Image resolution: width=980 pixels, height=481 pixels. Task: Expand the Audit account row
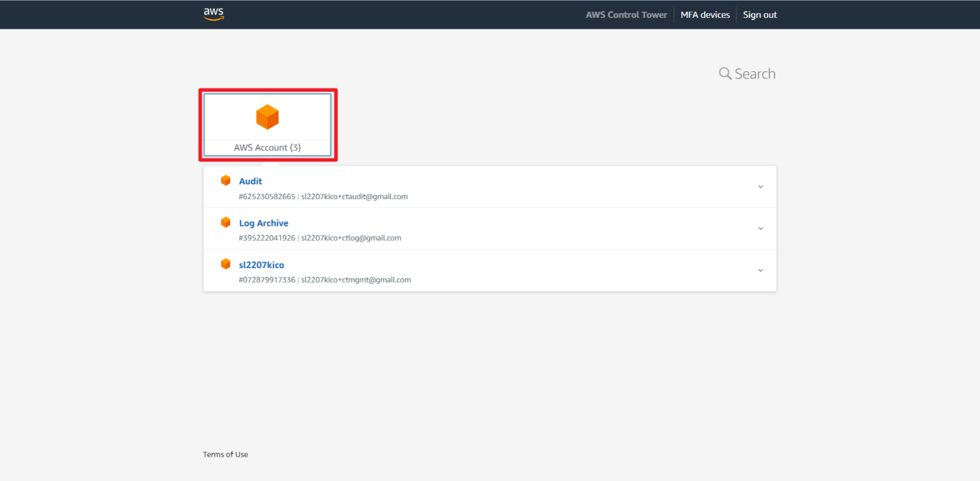click(x=760, y=186)
